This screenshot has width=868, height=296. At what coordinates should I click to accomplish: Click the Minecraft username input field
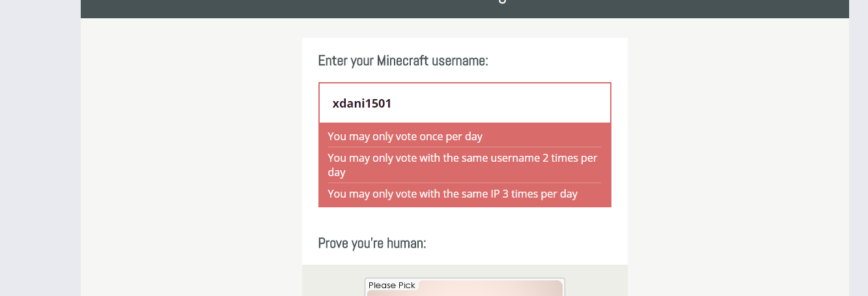(495, 103)
